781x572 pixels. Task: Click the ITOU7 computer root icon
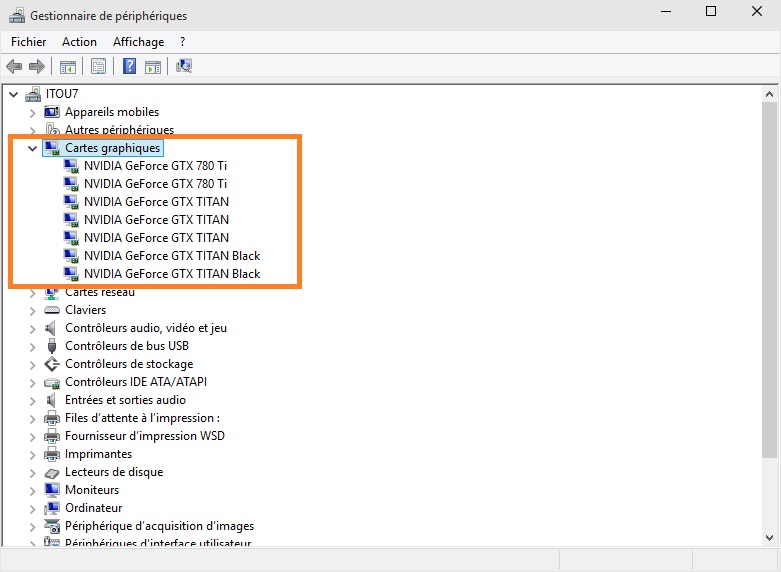coord(33,94)
